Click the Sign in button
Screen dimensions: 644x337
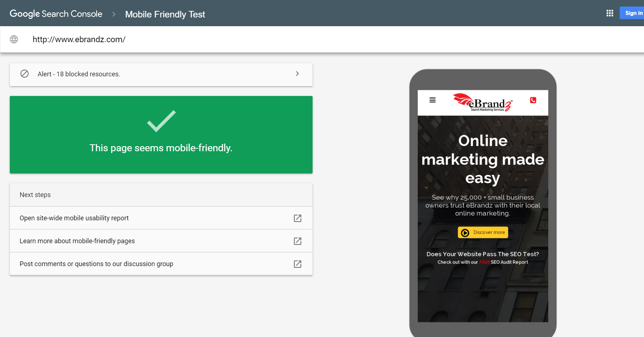[x=632, y=13]
